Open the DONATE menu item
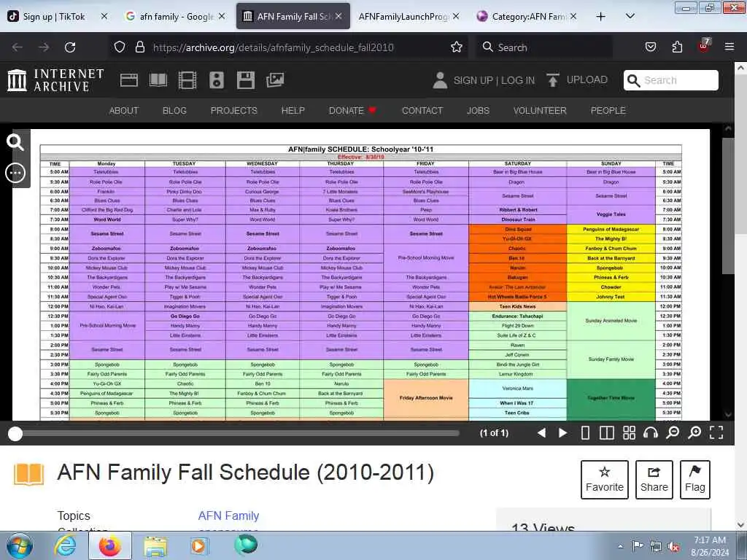The height and width of the screenshot is (560, 747). [352, 111]
